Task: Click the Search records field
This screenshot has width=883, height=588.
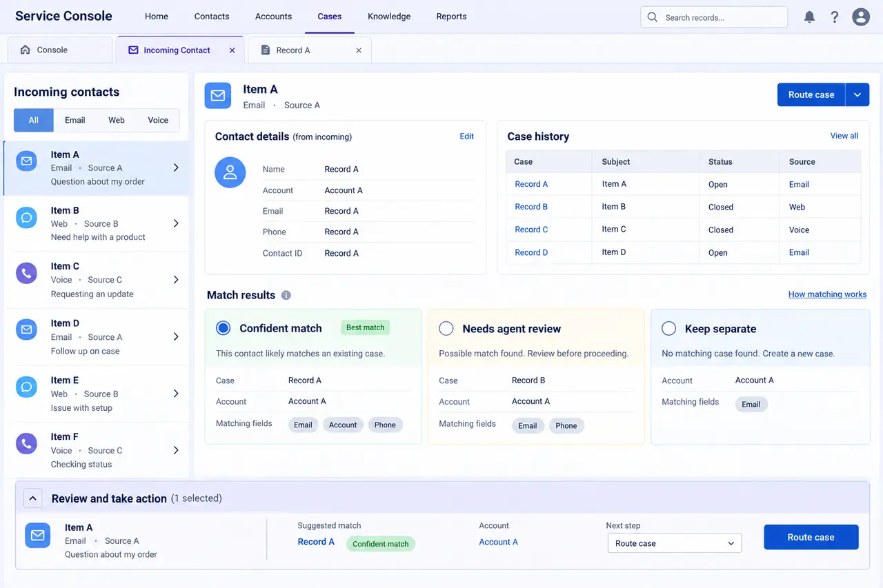Action: pos(714,17)
